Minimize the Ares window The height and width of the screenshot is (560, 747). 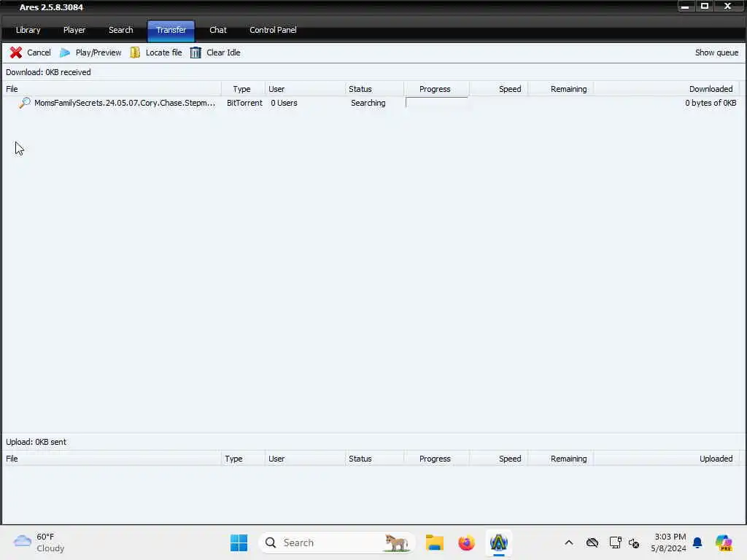684,7
